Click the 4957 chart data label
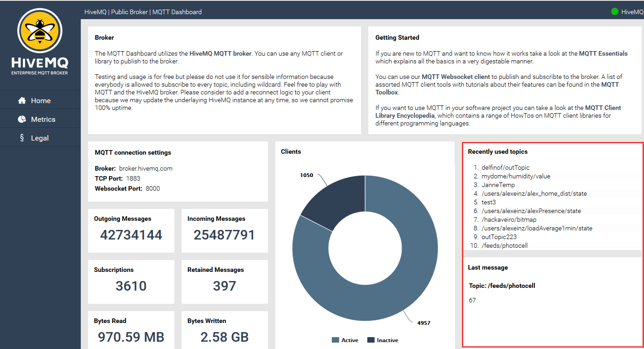 pos(424,323)
